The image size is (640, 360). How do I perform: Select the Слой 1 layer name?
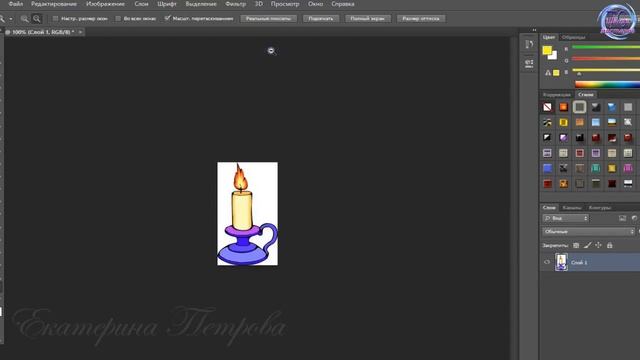579,262
